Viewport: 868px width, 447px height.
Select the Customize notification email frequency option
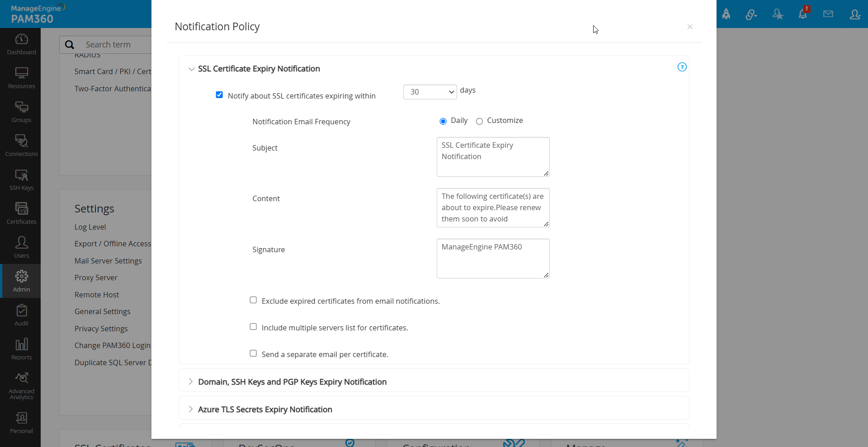point(480,121)
